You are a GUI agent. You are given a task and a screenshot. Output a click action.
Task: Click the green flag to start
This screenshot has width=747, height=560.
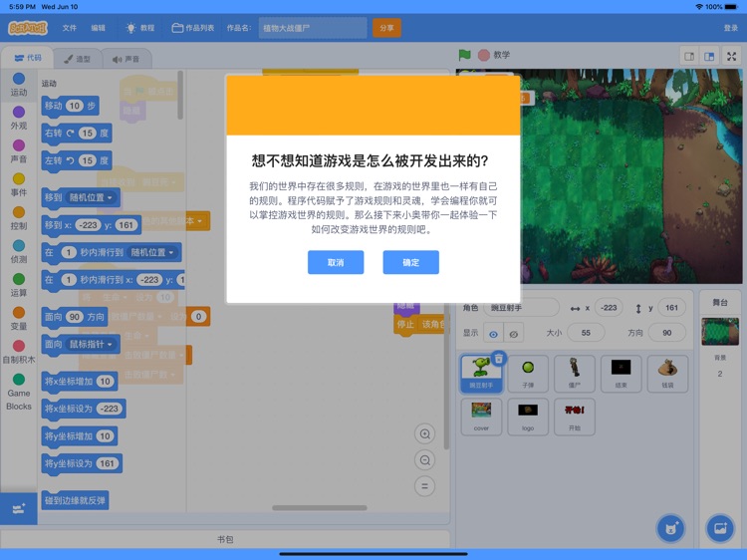point(464,55)
